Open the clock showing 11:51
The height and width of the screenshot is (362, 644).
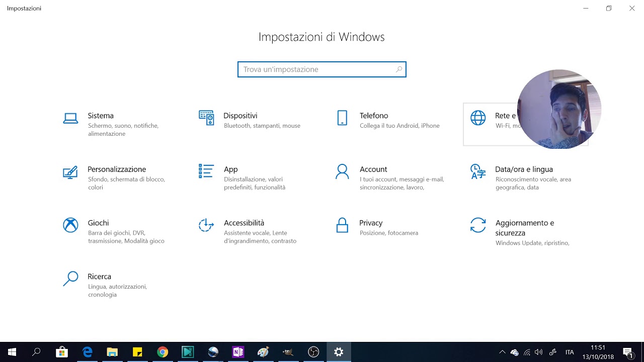point(598,352)
